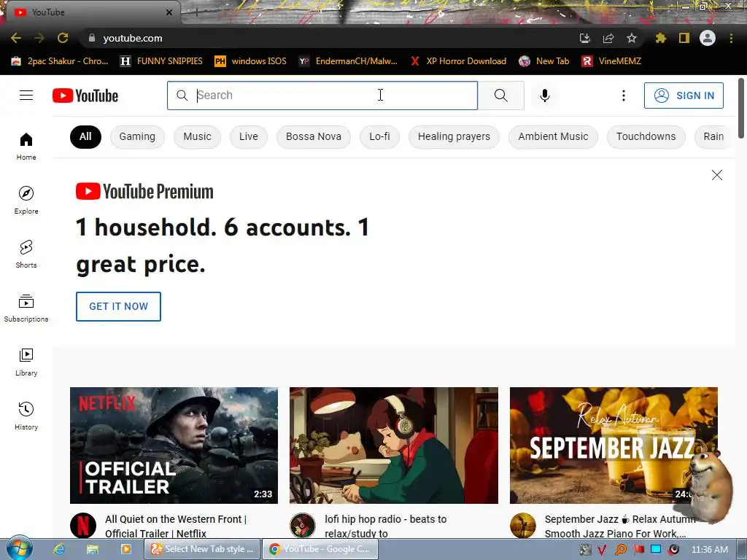Select the Bossa Nova filter chip

314,136
